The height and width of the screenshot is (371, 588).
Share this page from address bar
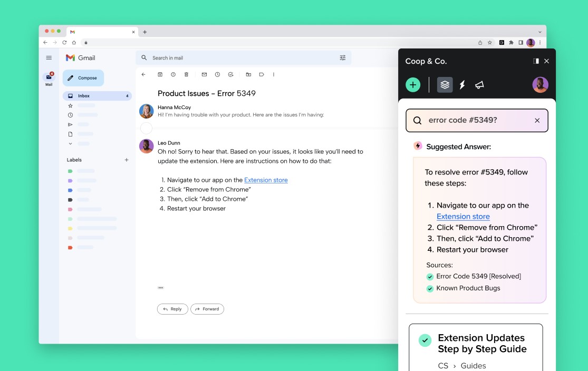(x=480, y=42)
